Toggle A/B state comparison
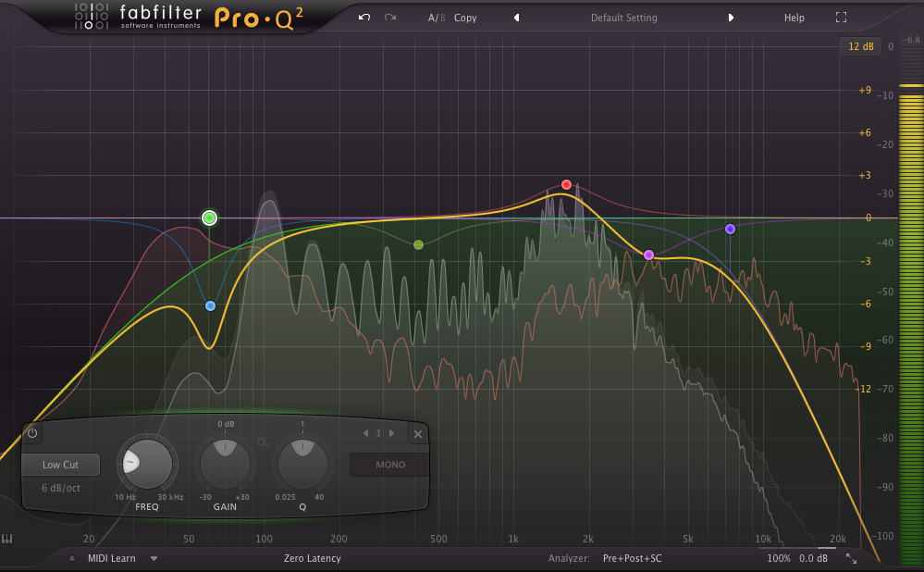 [437, 18]
